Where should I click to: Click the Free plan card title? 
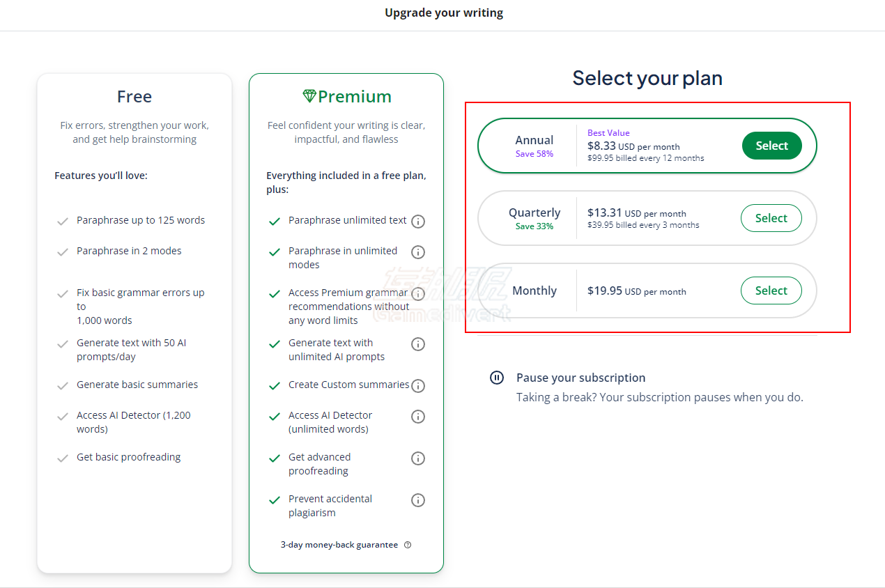[134, 96]
